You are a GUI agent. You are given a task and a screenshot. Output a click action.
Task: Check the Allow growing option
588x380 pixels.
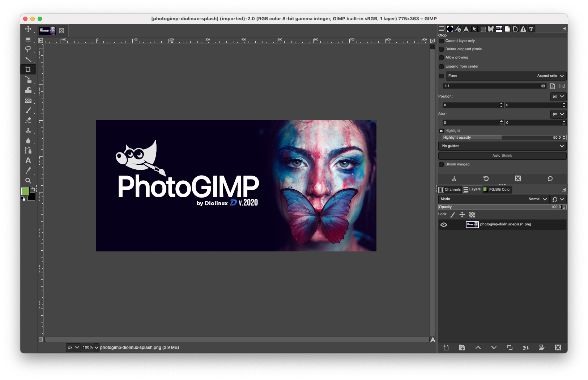(442, 58)
